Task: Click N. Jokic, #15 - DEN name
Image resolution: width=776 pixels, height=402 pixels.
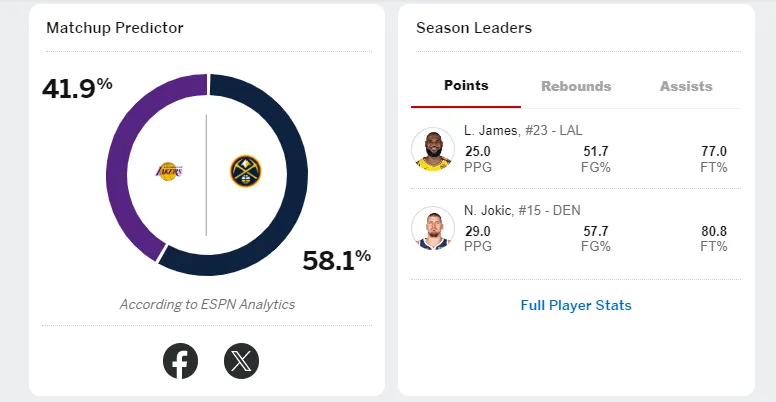Action: pos(522,210)
